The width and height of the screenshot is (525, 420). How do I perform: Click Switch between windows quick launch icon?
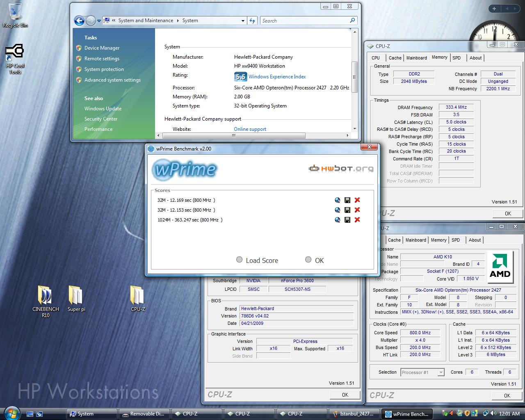click(x=39, y=414)
